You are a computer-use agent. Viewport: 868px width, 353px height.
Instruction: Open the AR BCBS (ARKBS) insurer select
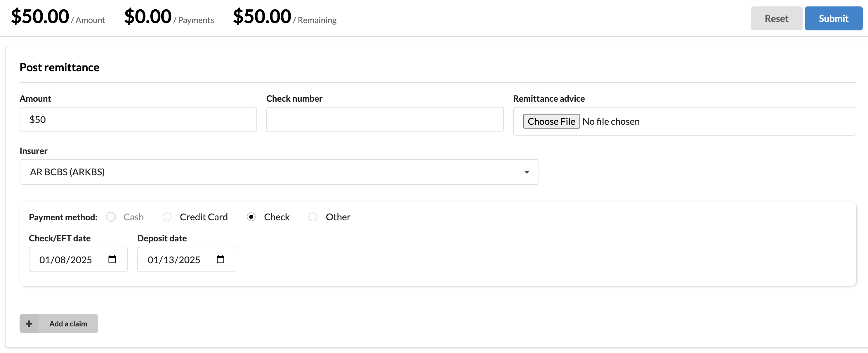pos(270,172)
